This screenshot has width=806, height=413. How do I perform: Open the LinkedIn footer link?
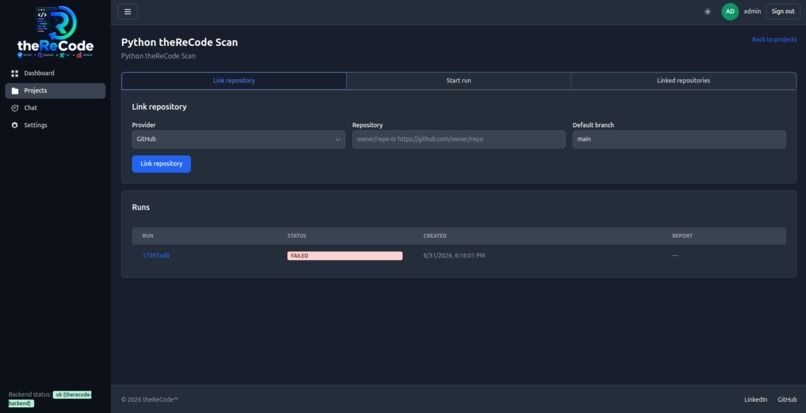pyautogui.click(x=756, y=400)
